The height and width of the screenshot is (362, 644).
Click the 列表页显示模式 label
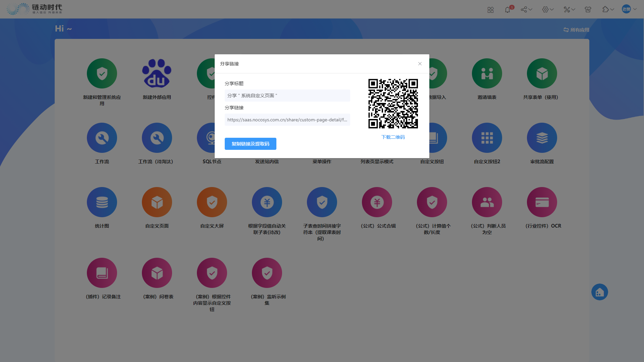tap(377, 162)
